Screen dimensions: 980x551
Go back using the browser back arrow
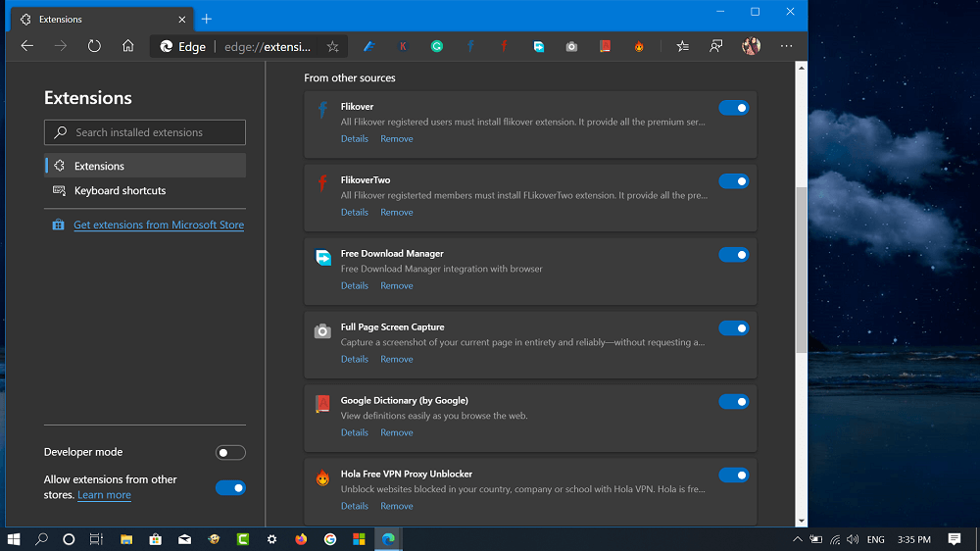coord(26,46)
